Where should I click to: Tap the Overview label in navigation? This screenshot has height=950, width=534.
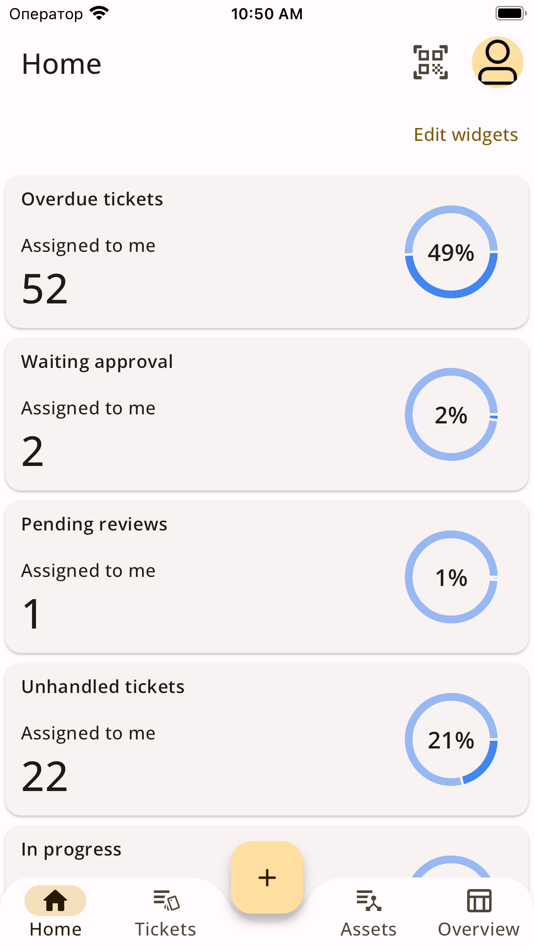[x=479, y=929]
